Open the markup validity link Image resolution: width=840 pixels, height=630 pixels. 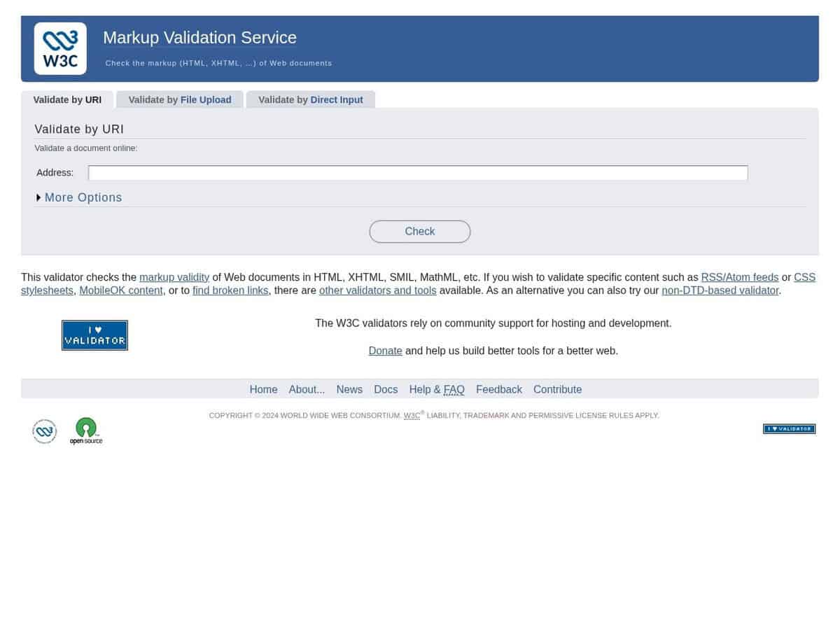174,277
